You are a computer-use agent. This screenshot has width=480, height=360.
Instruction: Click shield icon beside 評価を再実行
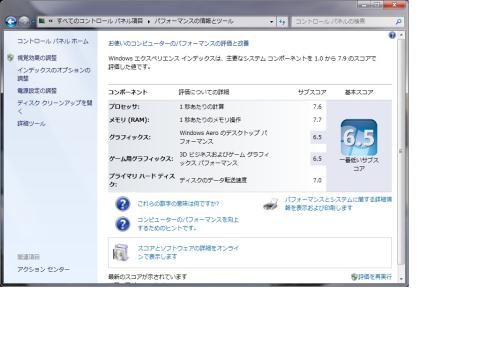(354, 277)
